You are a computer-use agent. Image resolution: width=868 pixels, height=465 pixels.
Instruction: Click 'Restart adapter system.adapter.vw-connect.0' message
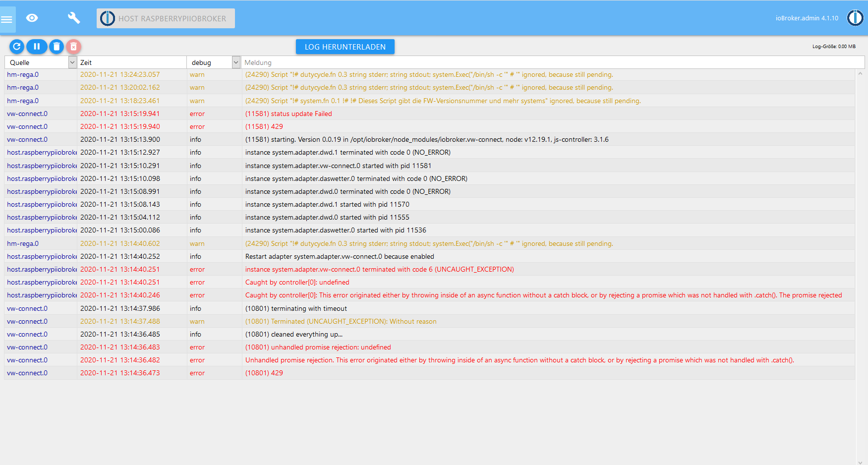340,256
